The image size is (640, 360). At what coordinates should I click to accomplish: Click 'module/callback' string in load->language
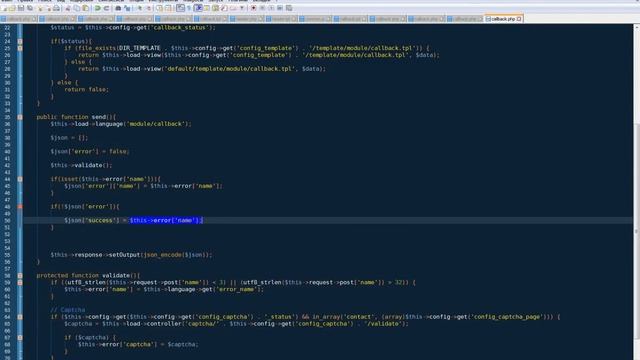click(155, 124)
